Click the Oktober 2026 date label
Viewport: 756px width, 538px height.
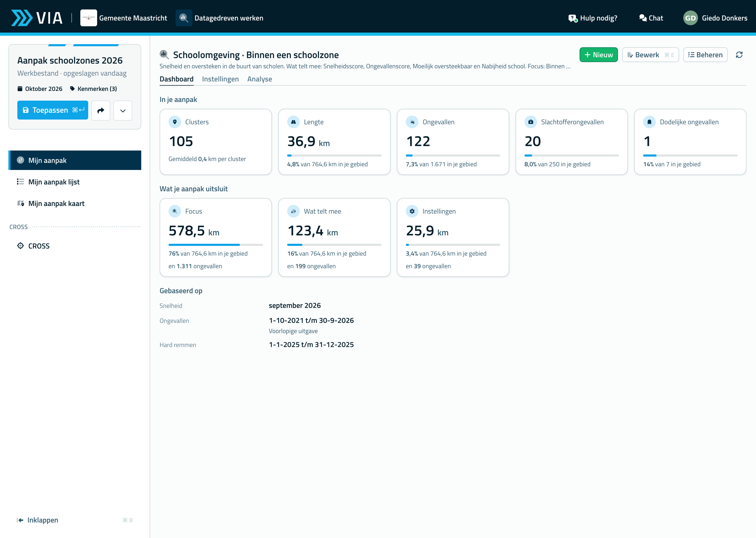[x=40, y=89]
